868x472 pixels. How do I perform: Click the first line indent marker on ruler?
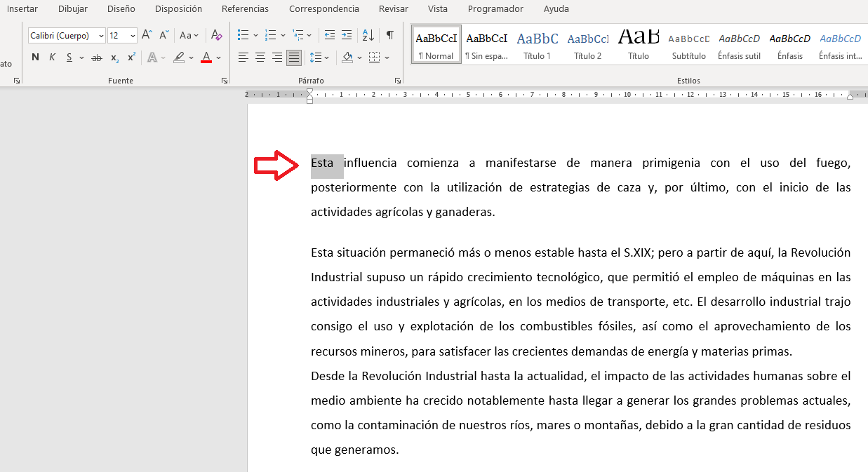(x=310, y=91)
